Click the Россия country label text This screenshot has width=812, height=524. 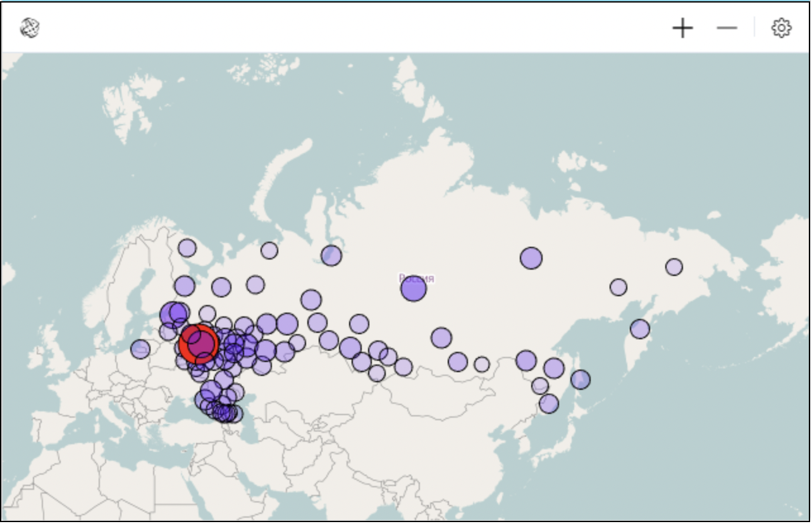tap(417, 278)
